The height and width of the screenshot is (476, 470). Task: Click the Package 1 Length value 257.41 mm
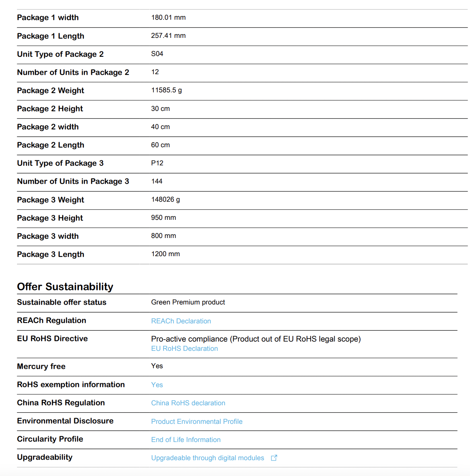(x=168, y=36)
